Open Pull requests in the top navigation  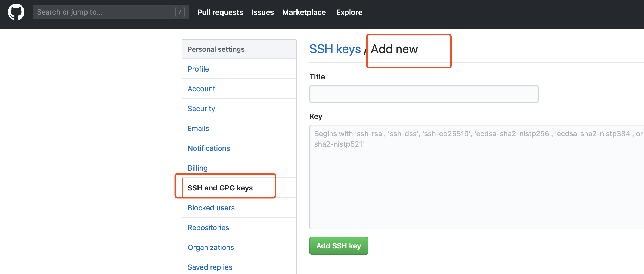point(220,12)
